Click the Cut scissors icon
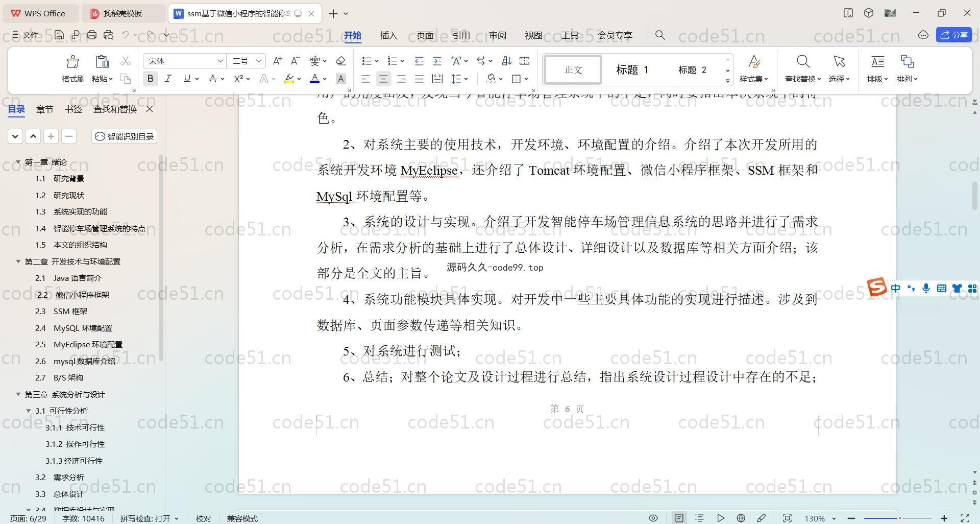Image resolution: width=980 pixels, height=524 pixels. coord(126,61)
